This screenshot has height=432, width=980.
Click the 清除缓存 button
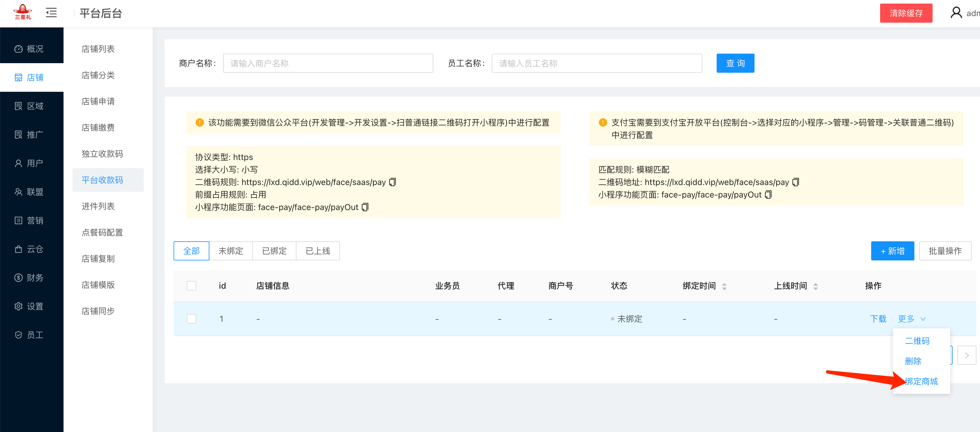click(x=906, y=13)
